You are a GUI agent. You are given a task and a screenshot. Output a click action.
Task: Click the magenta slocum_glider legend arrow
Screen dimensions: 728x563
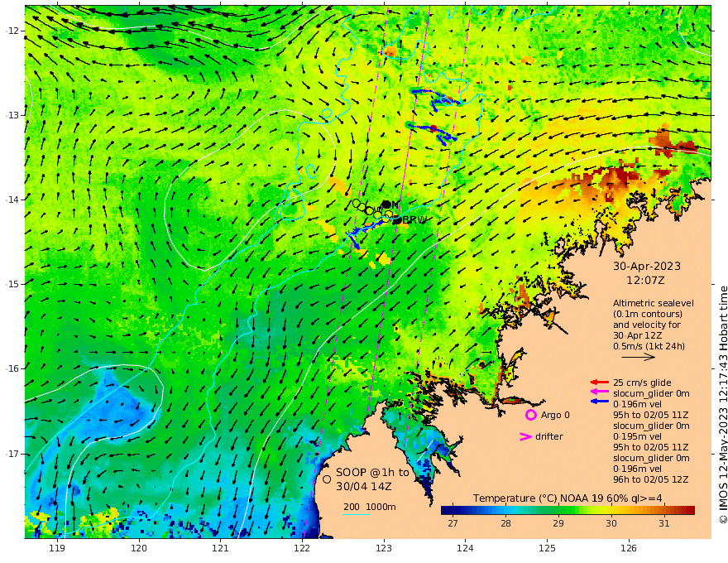tap(600, 392)
